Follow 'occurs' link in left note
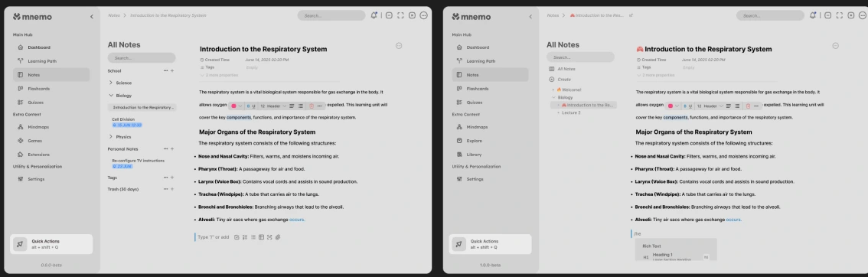Viewport: 868px width, 277px height. point(297,220)
